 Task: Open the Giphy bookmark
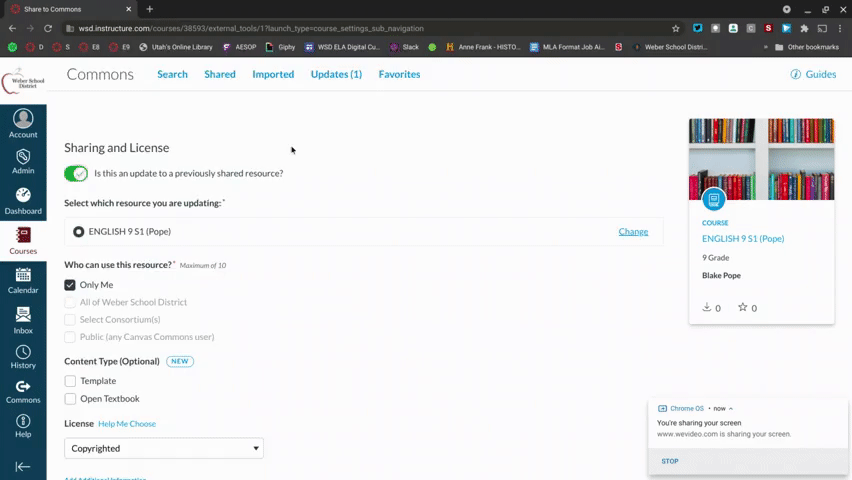[x=280, y=47]
